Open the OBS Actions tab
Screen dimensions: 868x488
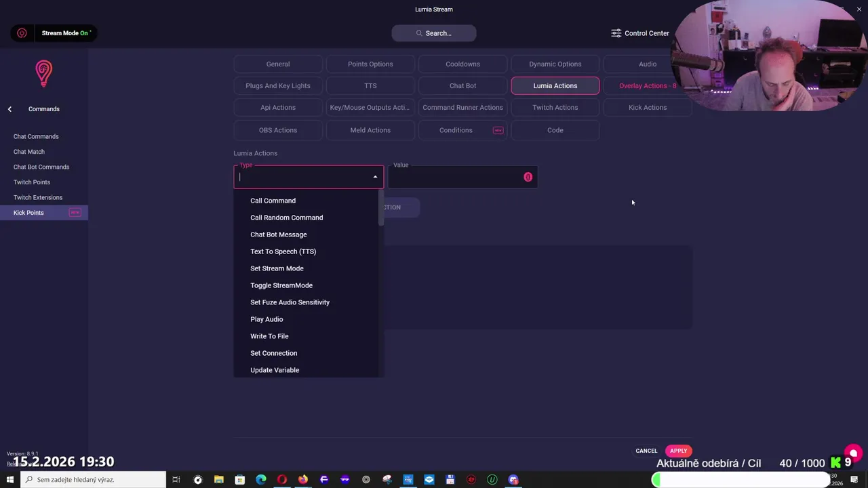tap(278, 130)
